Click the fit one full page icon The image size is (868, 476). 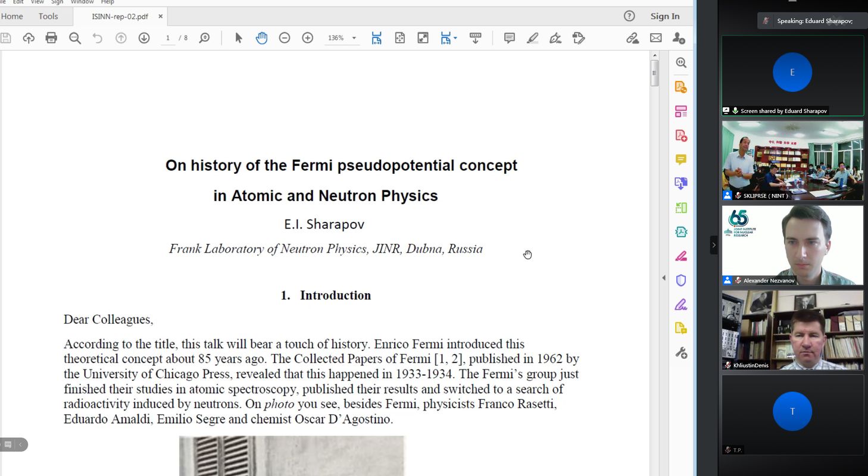[399, 38]
